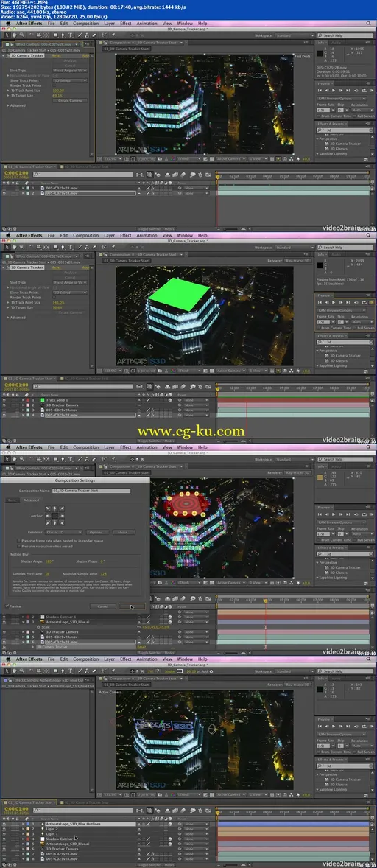
Task: Click the Search Help field in the top frame
Action: (x=347, y=35)
